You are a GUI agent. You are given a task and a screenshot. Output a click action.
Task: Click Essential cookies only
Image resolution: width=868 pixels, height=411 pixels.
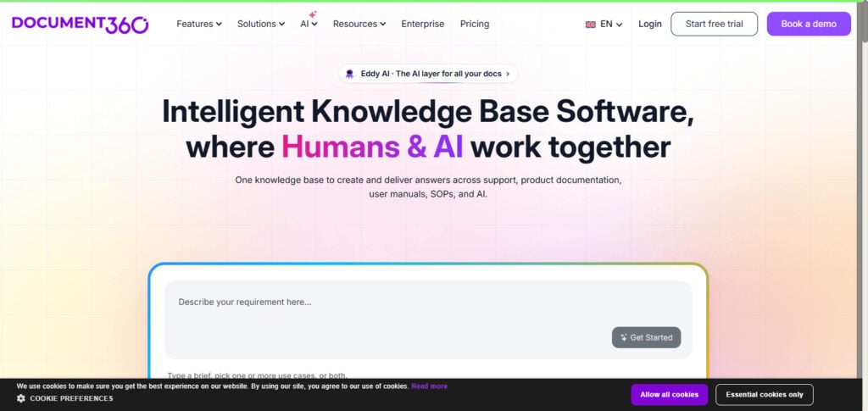(765, 395)
